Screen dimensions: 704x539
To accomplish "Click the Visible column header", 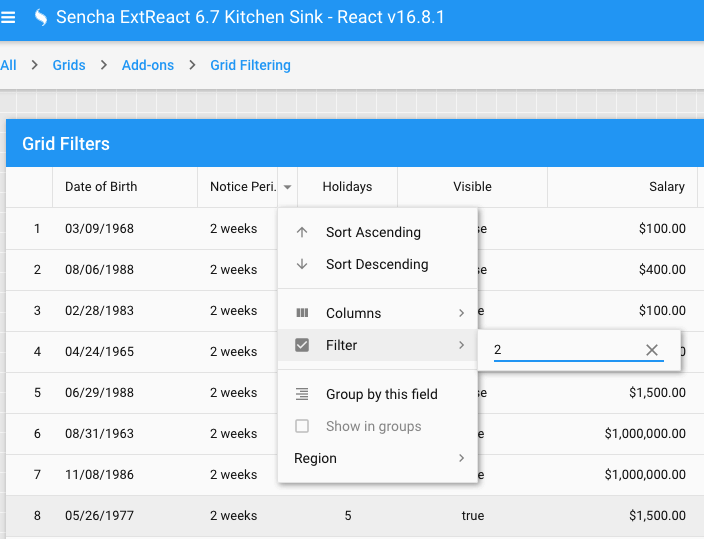I will click(x=472, y=187).
